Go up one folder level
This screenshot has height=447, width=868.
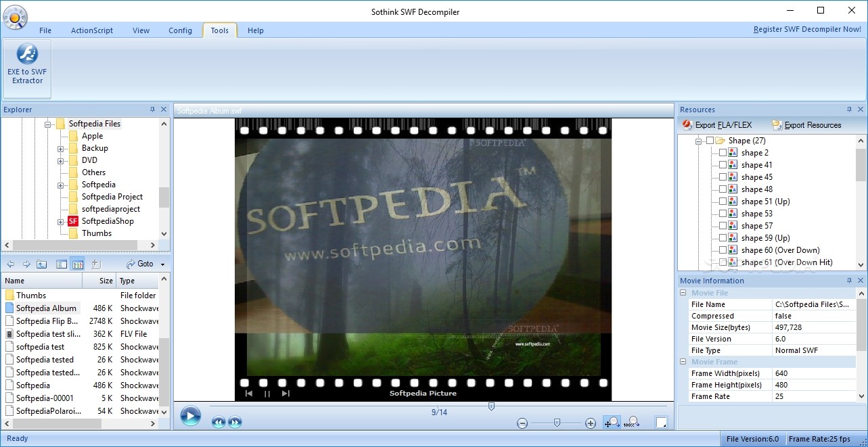[x=42, y=264]
